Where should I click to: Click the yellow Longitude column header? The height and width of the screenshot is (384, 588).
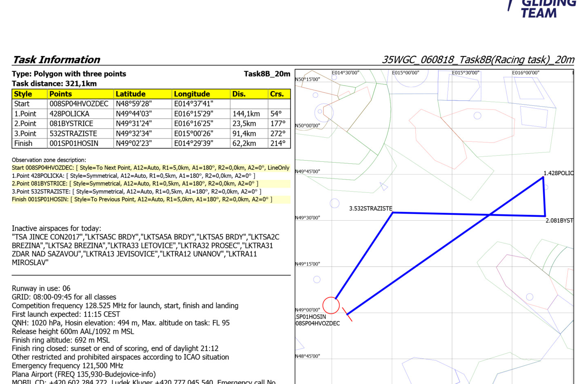[x=192, y=94]
